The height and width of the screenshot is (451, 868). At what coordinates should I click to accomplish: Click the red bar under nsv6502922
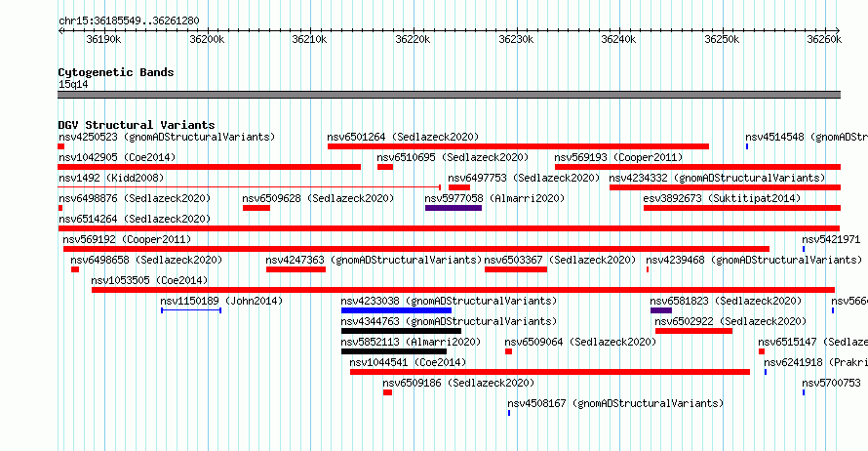[694, 331]
